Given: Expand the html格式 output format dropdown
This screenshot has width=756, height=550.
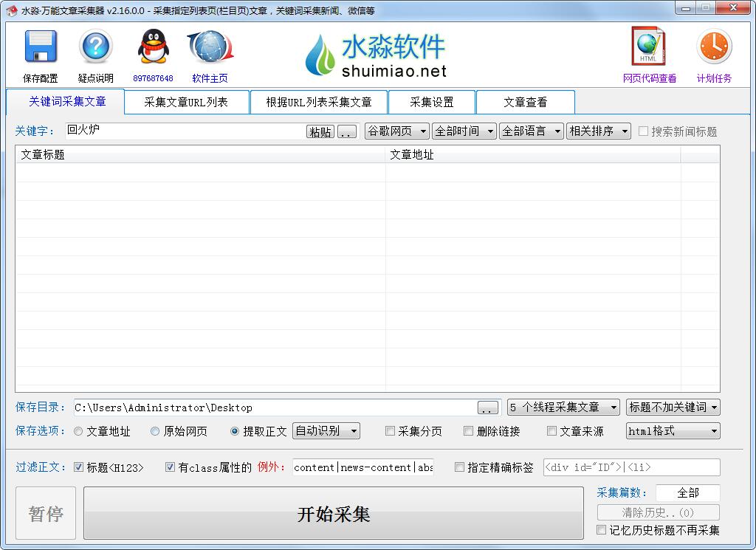Looking at the screenshot, I should (x=673, y=431).
